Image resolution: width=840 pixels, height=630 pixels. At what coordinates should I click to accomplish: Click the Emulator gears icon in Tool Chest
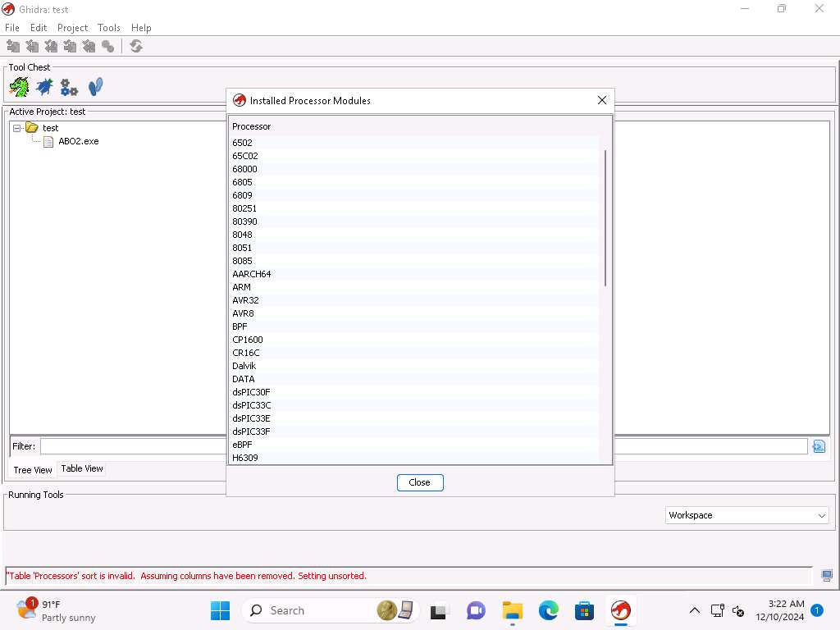70,87
